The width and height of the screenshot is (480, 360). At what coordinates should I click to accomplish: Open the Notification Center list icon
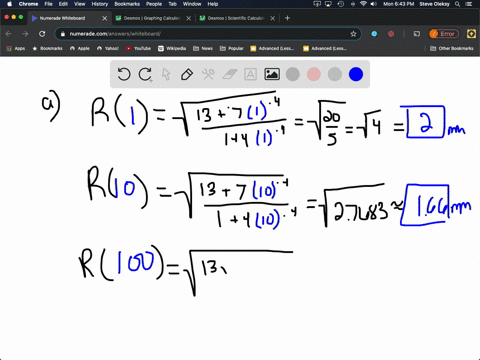469,4
